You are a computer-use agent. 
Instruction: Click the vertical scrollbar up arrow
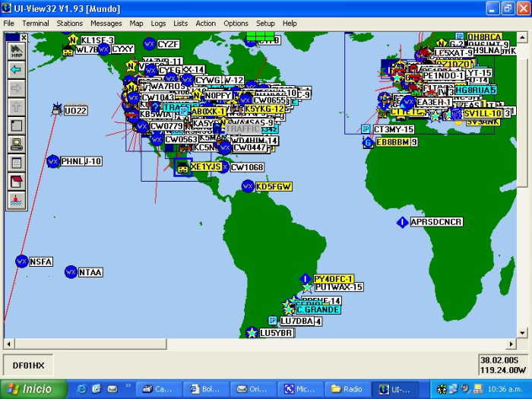coord(522,37)
